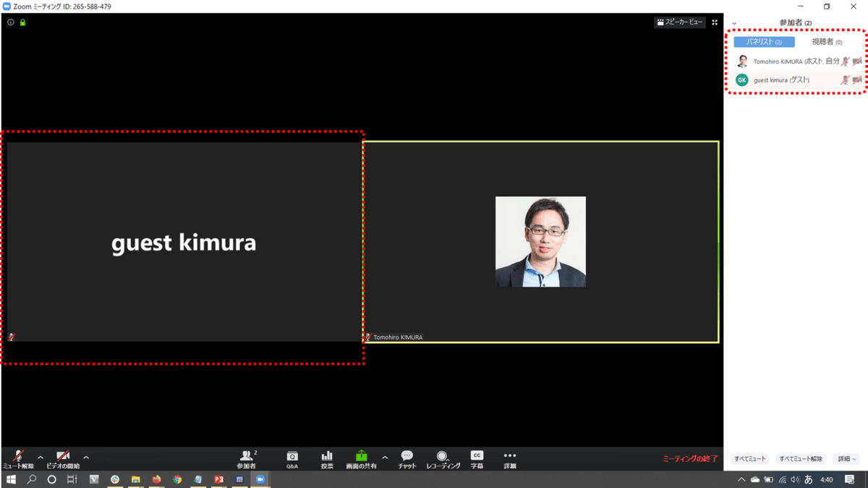Open PowerPoint from taskbar
This screenshot has height=488, width=868.
point(218,479)
